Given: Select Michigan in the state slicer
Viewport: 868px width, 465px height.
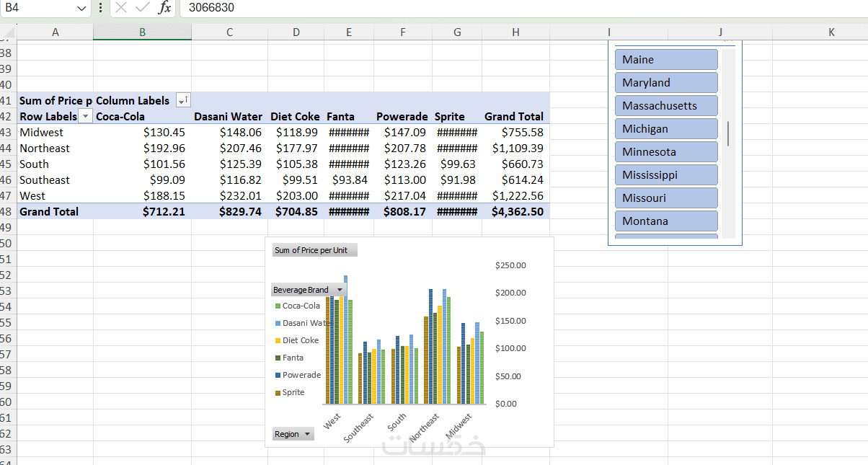Looking at the screenshot, I should click(x=666, y=129).
